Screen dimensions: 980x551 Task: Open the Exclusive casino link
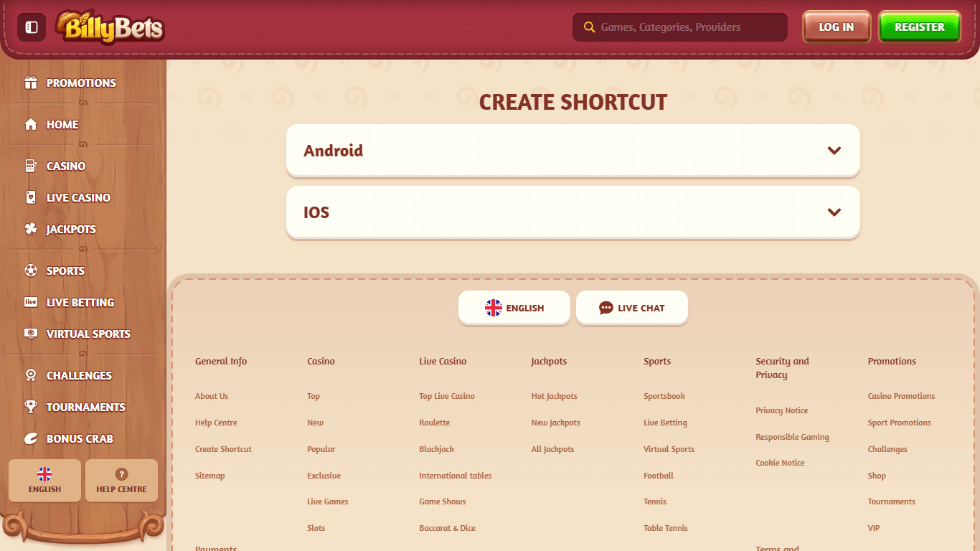(324, 476)
